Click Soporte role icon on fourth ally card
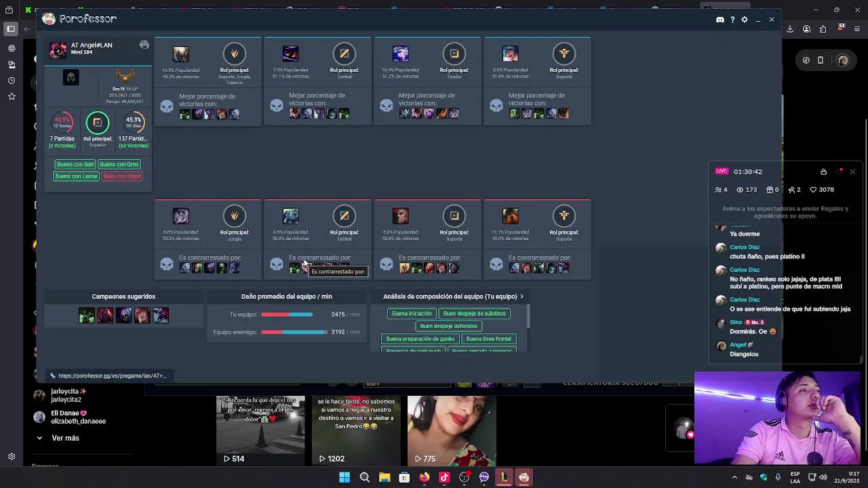Image resolution: width=868 pixels, height=488 pixels. click(564, 54)
